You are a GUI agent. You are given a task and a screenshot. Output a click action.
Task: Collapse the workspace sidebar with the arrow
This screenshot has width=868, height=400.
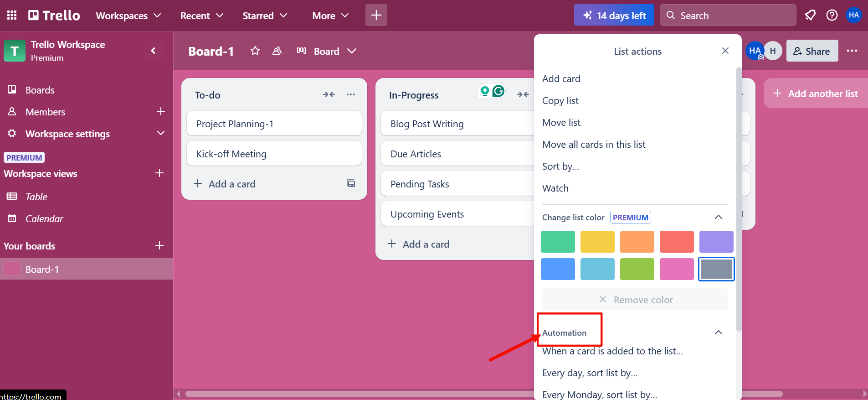click(x=154, y=51)
